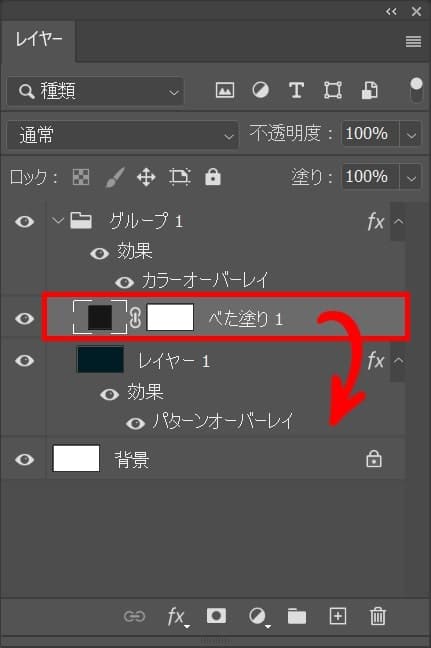Toggle パターンオーバーレイ effect visibility
This screenshot has height=648, width=431.
(x=135, y=423)
